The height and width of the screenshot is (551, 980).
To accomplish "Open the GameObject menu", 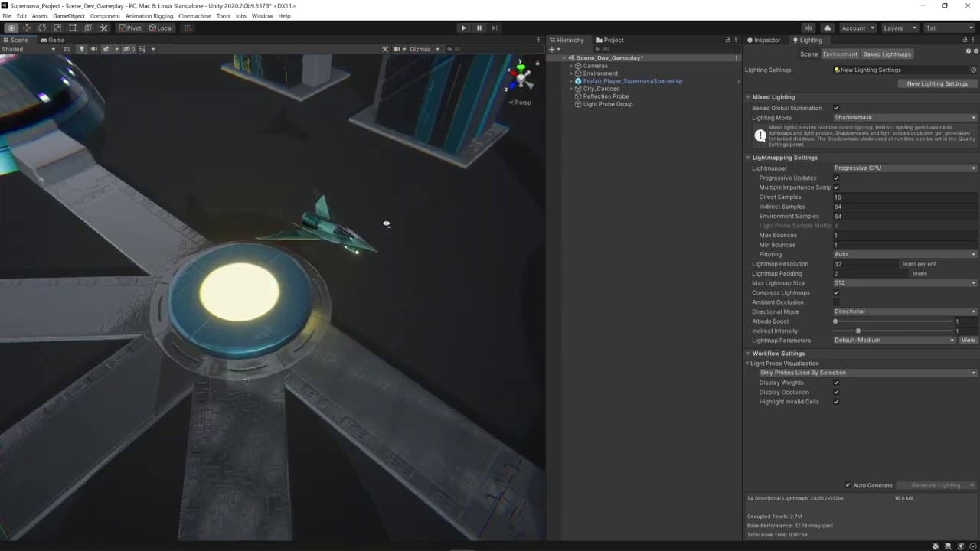I will 69,16.
